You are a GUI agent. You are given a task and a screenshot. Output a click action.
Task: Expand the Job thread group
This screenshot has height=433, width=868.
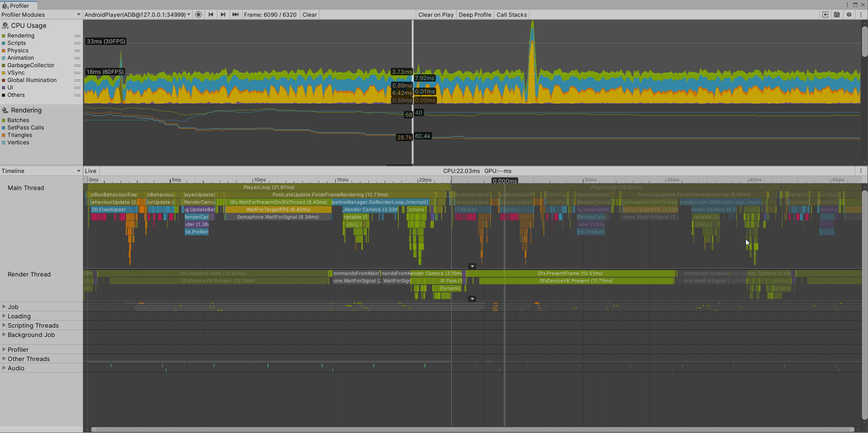tap(4, 306)
